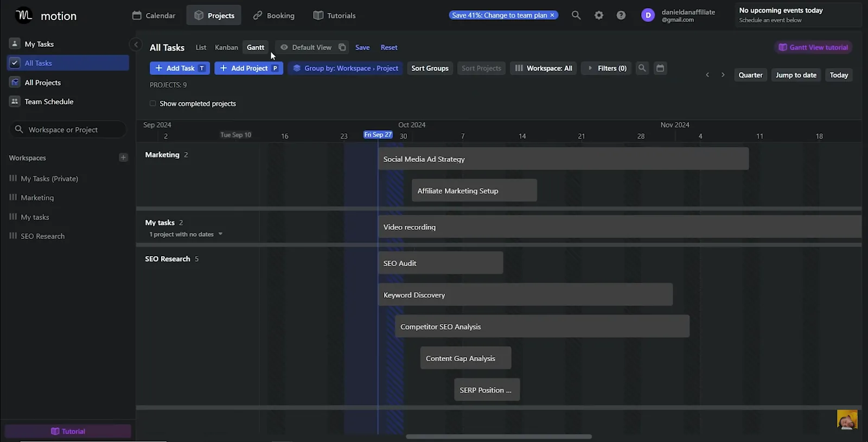Open the Group by Workspace Project dropdown
Image resolution: width=868 pixels, height=442 pixels.
(x=346, y=68)
